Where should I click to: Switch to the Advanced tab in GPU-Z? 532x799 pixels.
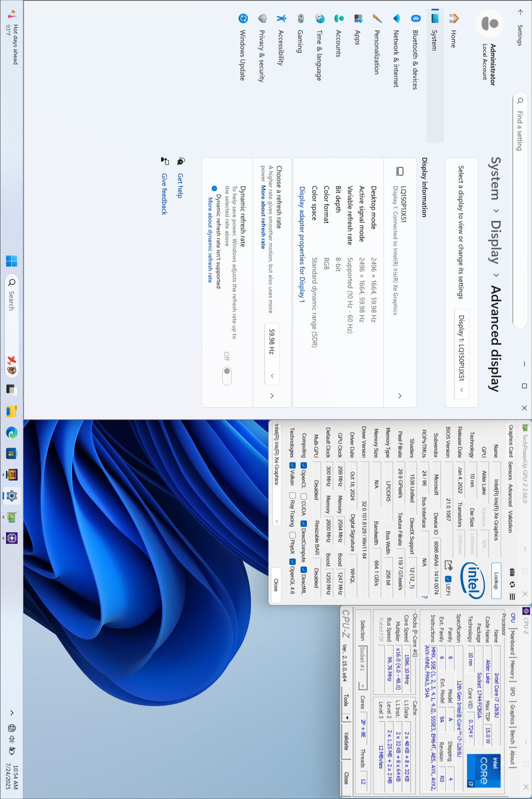(511, 495)
